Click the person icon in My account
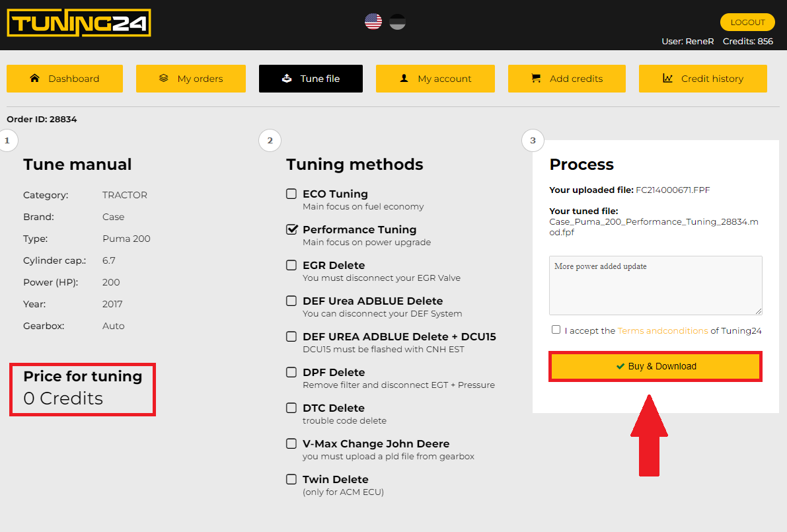Screen dimensions: 787x532 pyautogui.click(x=404, y=78)
